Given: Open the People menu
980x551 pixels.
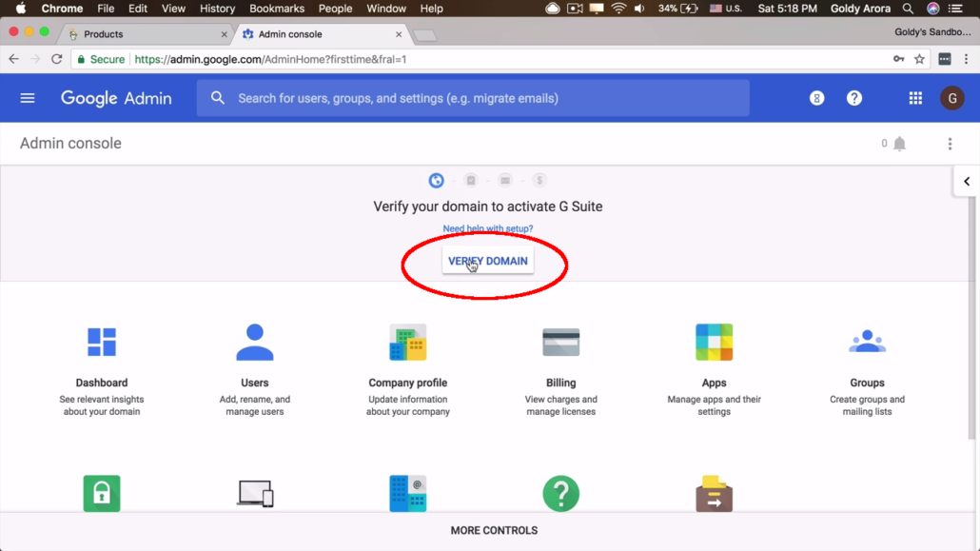Looking at the screenshot, I should [335, 9].
